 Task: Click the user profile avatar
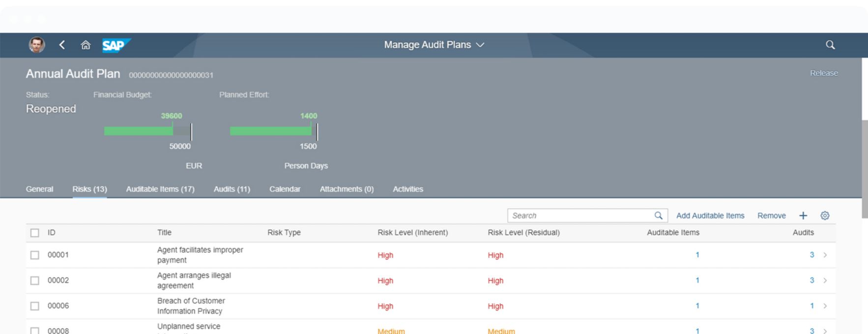click(x=37, y=45)
